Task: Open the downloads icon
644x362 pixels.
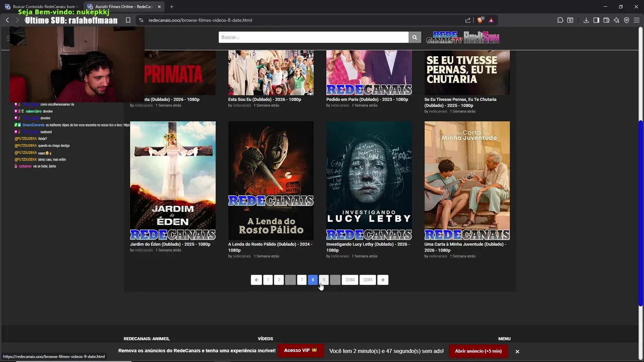Action: coord(586,20)
